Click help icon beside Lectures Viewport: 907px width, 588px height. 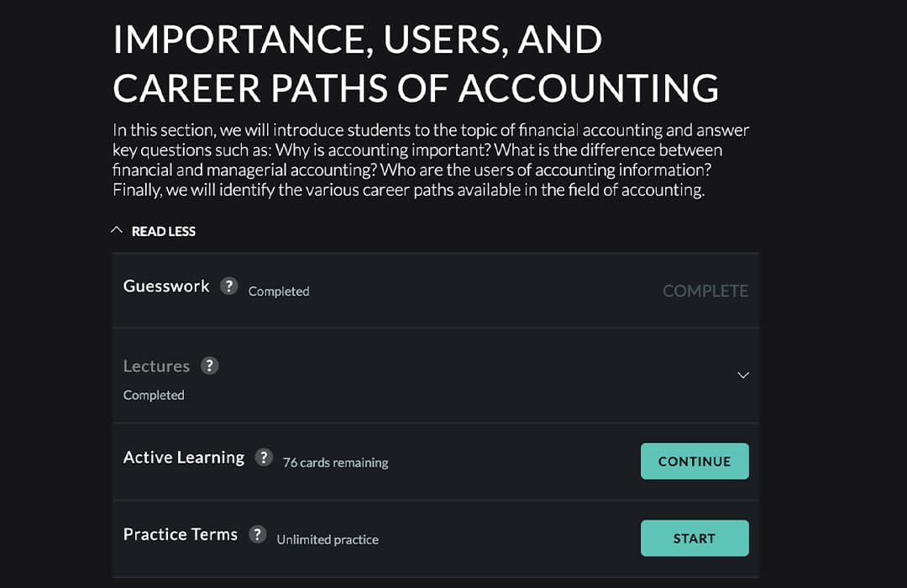210,365
